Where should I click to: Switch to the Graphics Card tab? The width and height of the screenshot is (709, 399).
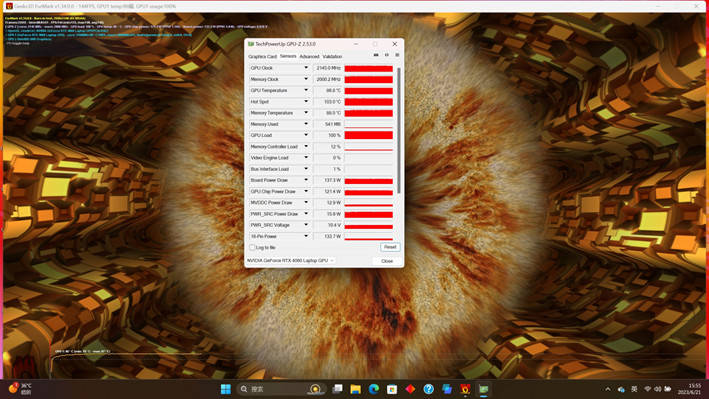click(262, 57)
